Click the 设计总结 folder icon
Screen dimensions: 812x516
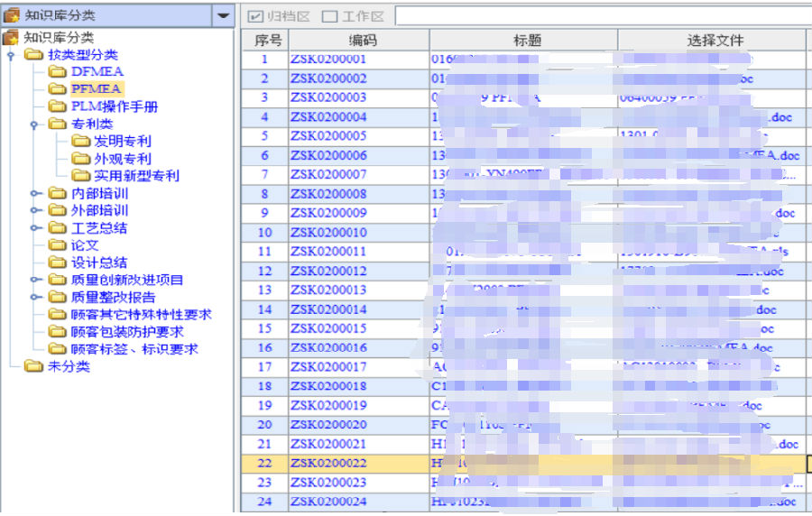pyautogui.click(x=57, y=263)
